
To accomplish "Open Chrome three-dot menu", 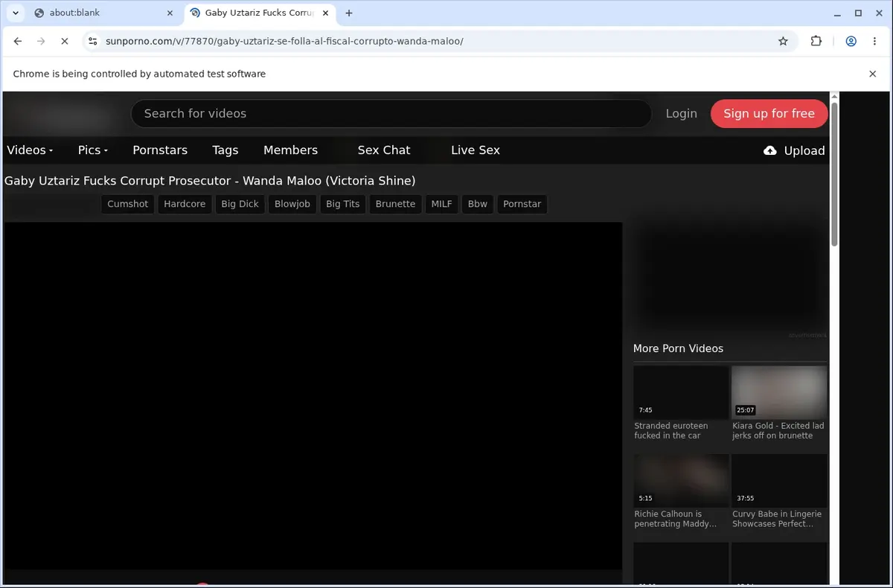I will click(874, 41).
